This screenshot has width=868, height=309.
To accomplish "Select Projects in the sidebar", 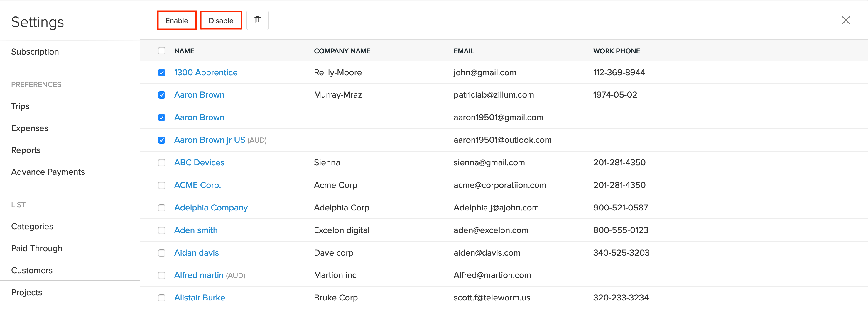I will click(x=27, y=292).
